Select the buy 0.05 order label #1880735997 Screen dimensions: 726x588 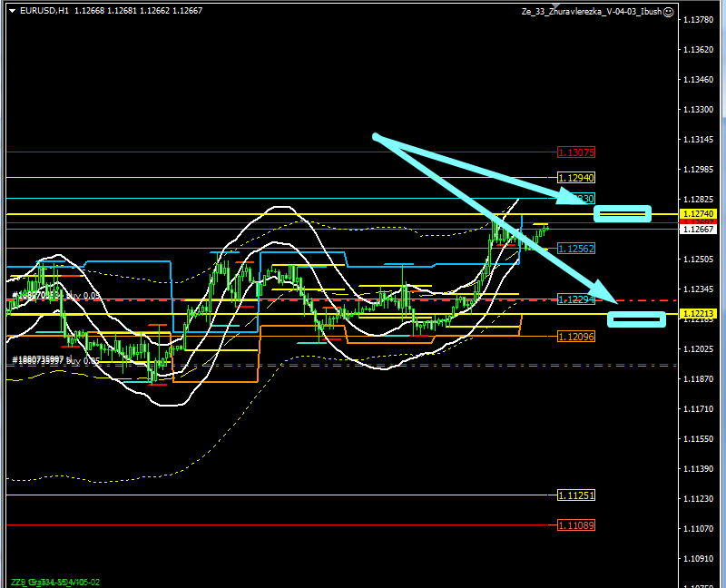55,360
